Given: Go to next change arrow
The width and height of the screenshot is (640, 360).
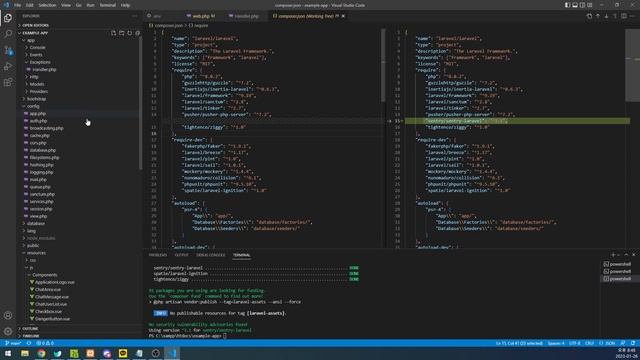Looking at the screenshot, I should pyautogui.click(x=606, y=16).
